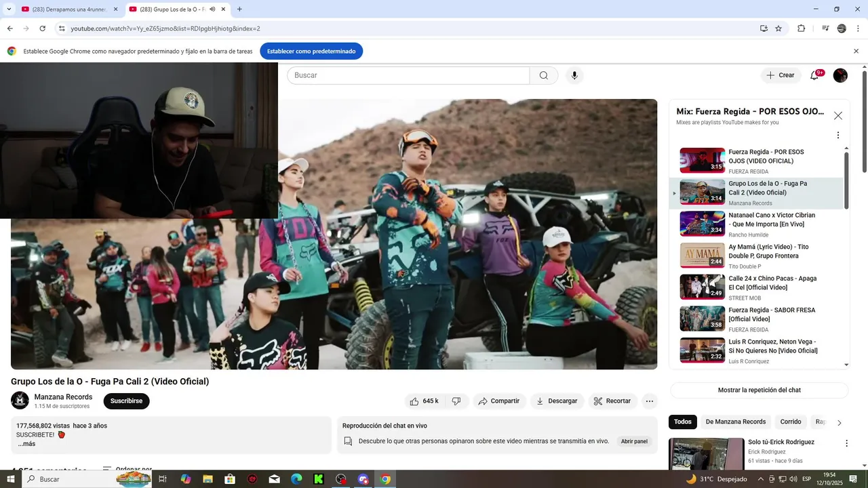Go back in browser history
868x488 pixels.
tap(10, 28)
